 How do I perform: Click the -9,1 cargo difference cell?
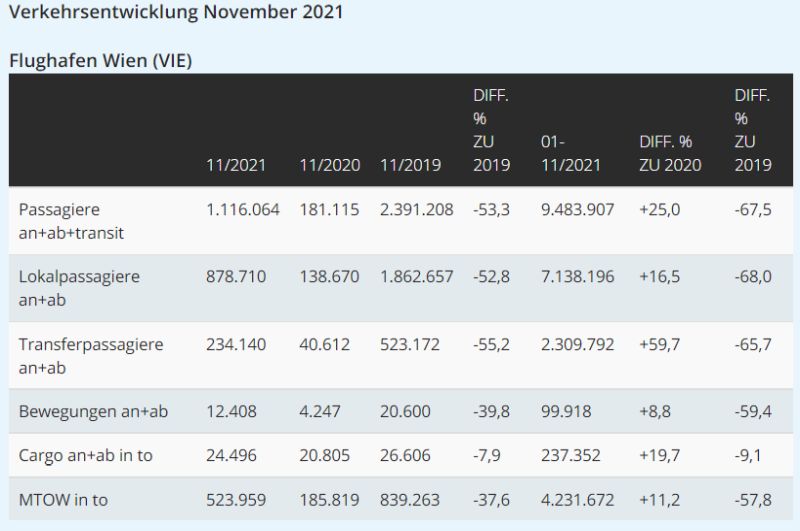coord(748,455)
